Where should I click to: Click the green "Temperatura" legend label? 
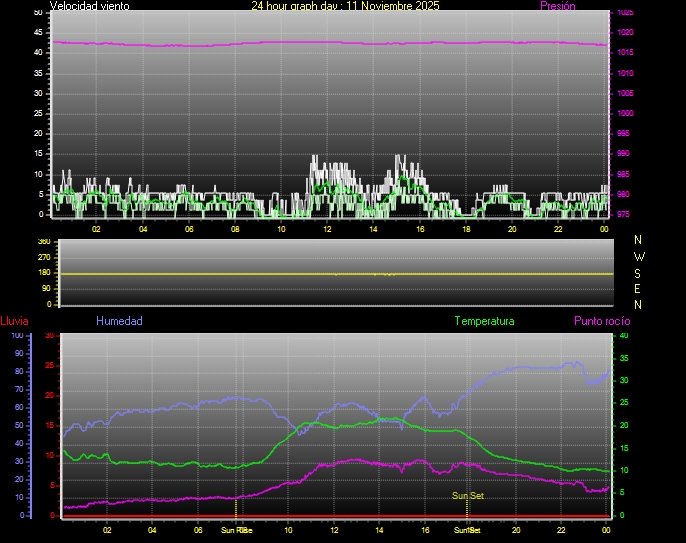pyautogui.click(x=484, y=321)
